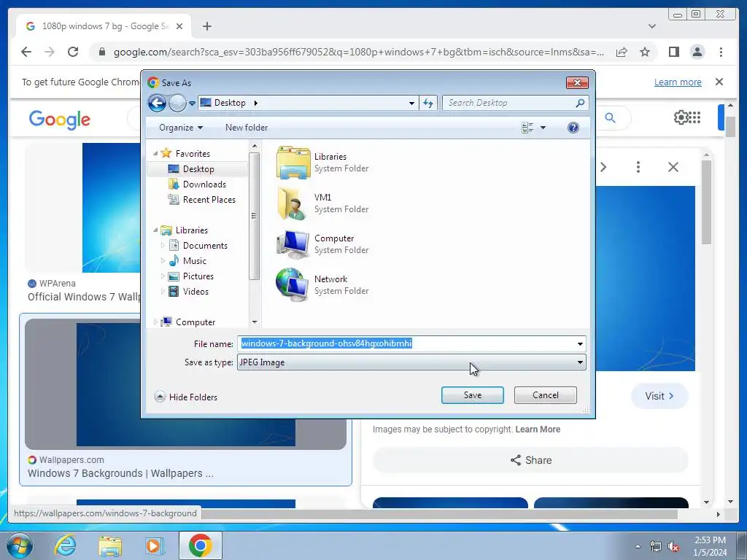Dismiss the Chrome infobar with its X
This screenshot has height=560, width=747.
click(x=719, y=82)
